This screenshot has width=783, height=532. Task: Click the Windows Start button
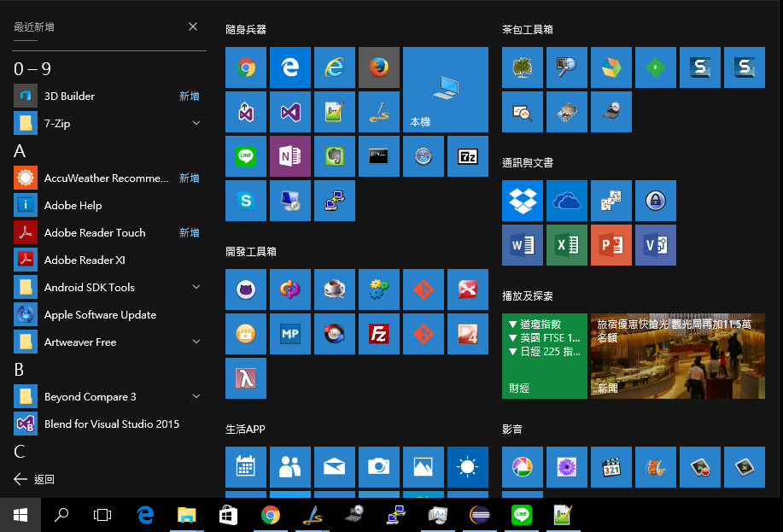[20, 515]
